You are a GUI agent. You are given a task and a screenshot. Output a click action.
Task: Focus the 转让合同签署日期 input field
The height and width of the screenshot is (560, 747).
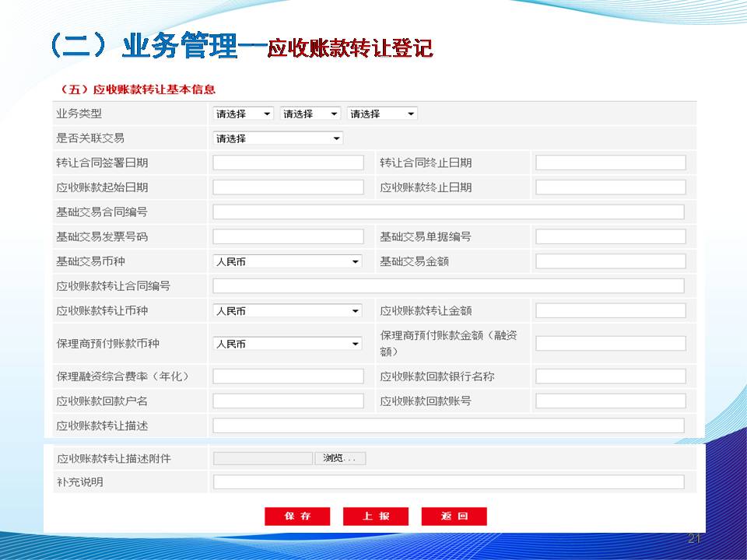[288, 163]
